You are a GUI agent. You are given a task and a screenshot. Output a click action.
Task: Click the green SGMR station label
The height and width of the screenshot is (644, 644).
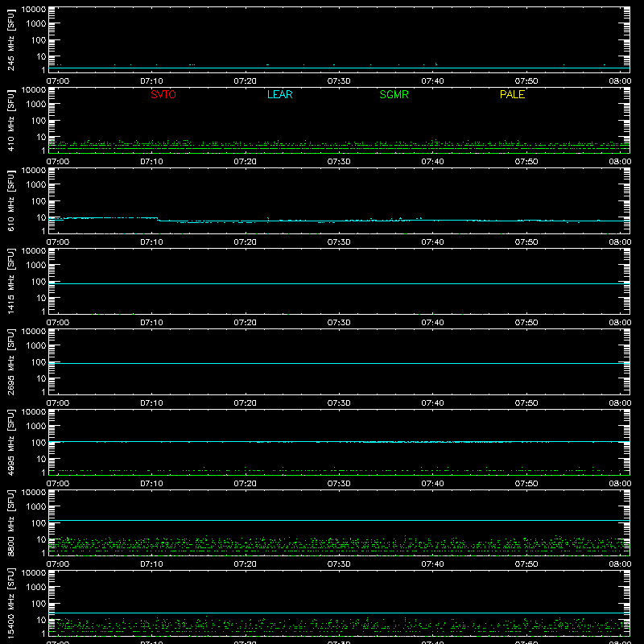point(394,94)
